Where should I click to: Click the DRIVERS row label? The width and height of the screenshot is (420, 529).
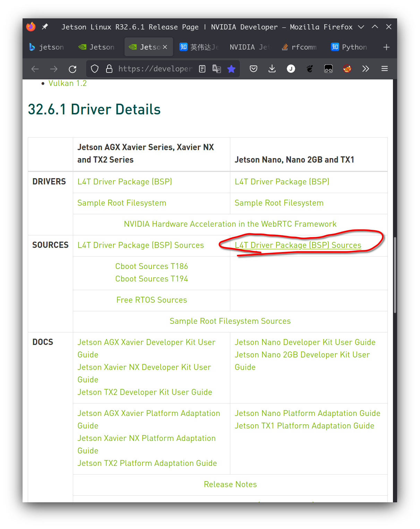(x=49, y=182)
